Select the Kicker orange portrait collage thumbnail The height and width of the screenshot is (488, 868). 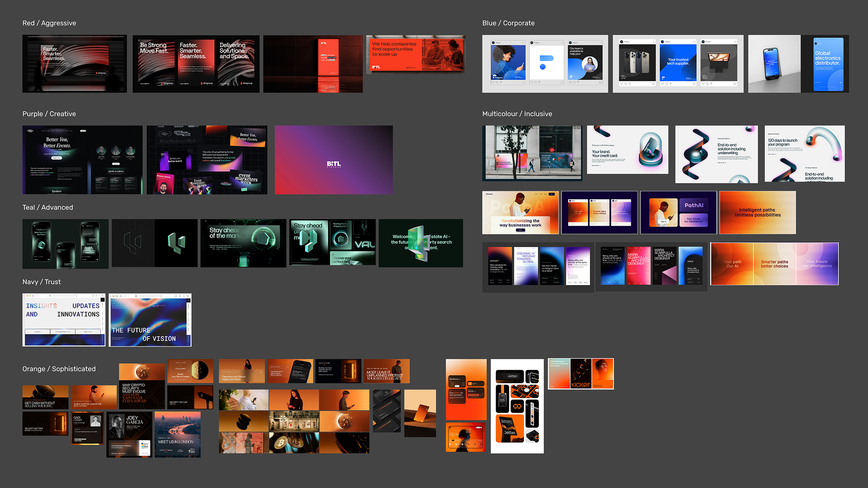coord(580,374)
